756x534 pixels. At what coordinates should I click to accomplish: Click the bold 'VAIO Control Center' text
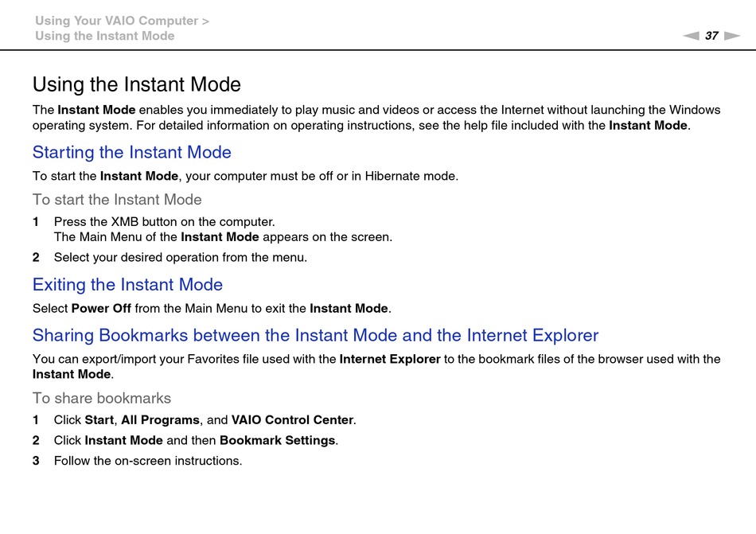(x=292, y=419)
